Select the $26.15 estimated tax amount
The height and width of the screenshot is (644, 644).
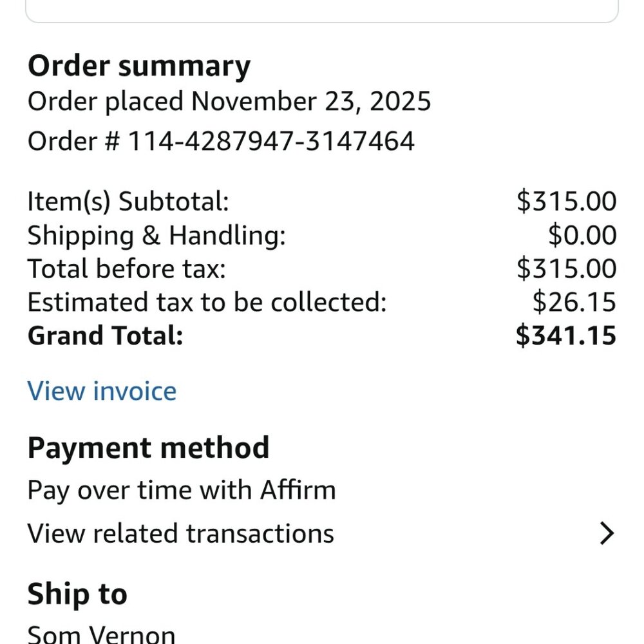(x=574, y=303)
